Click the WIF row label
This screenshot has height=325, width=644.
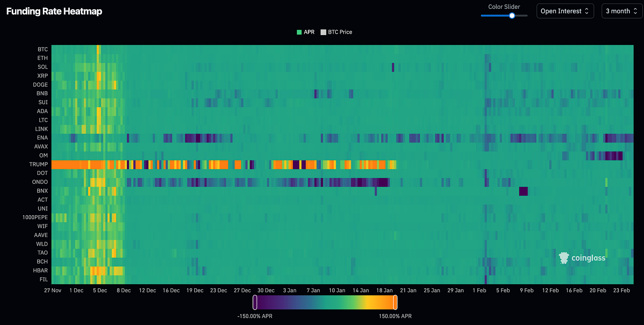43,226
